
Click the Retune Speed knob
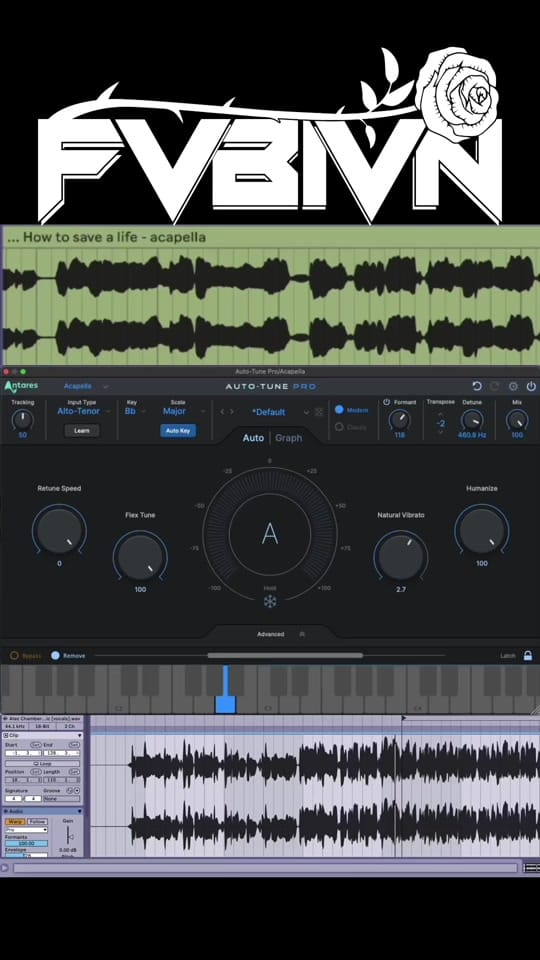59,530
